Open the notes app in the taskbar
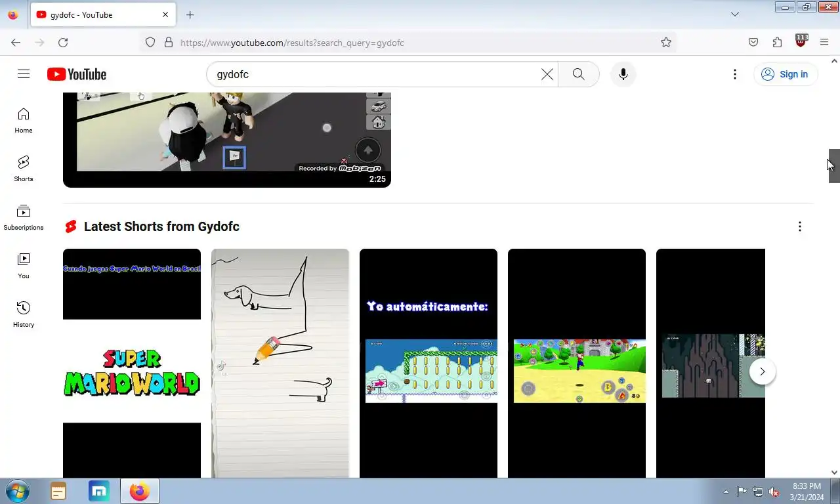 pyautogui.click(x=58, y=491)
